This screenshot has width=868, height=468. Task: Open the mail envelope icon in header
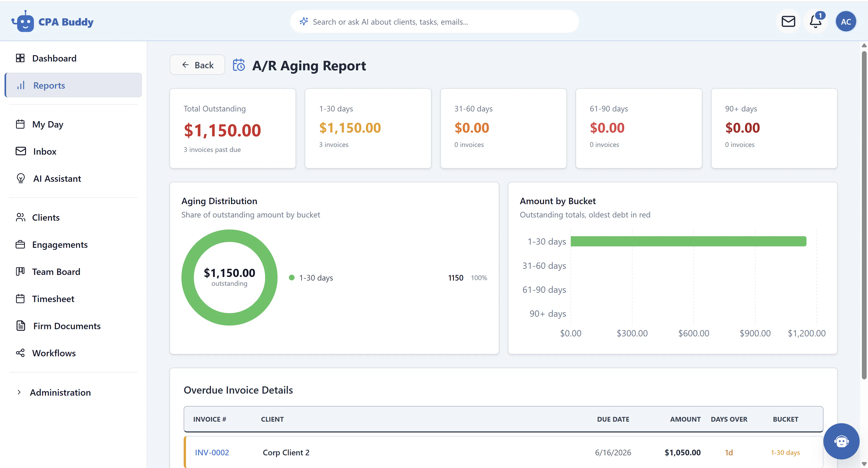[788, 21]
